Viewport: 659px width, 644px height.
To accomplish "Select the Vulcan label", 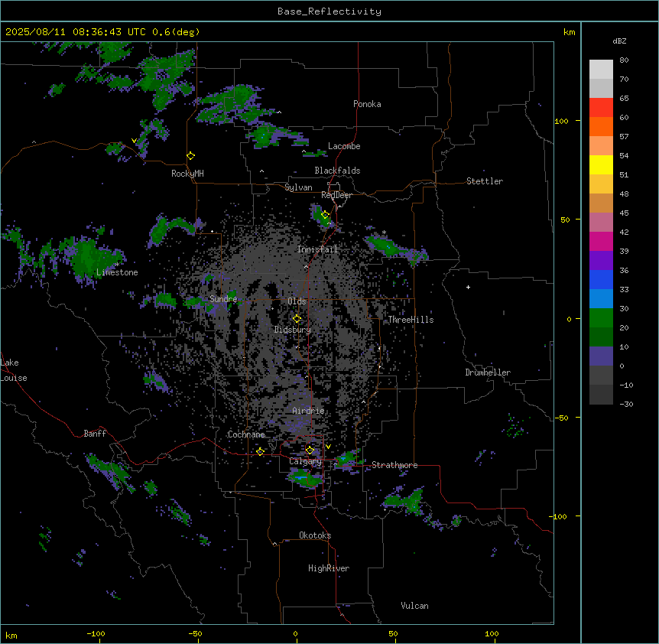I will coord(415,606).
